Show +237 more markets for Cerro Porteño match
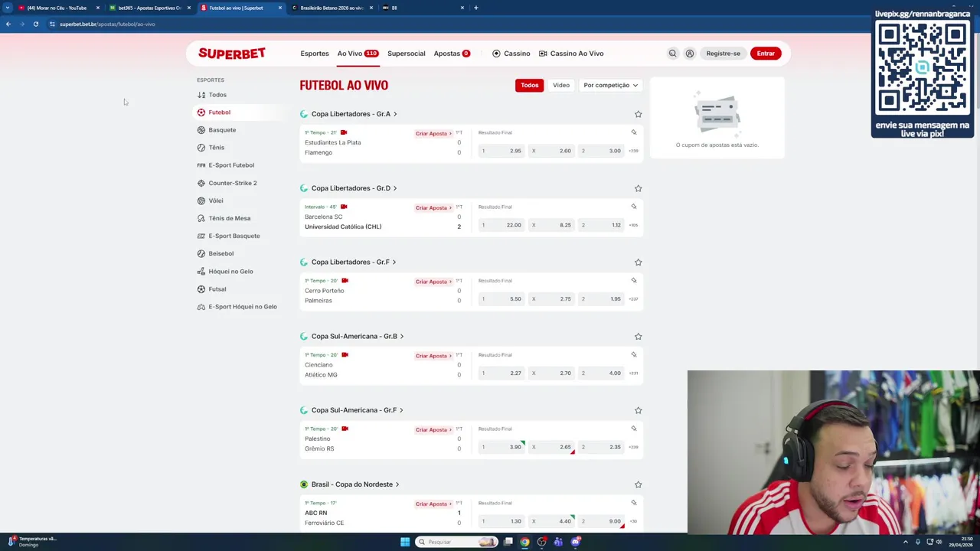Screen dimensions: 980x551 pos(633,299)
